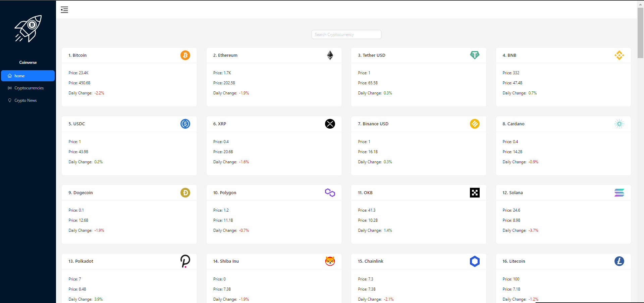Open the 7. Binance USD card title
The image size is (644, 303).
373,124
